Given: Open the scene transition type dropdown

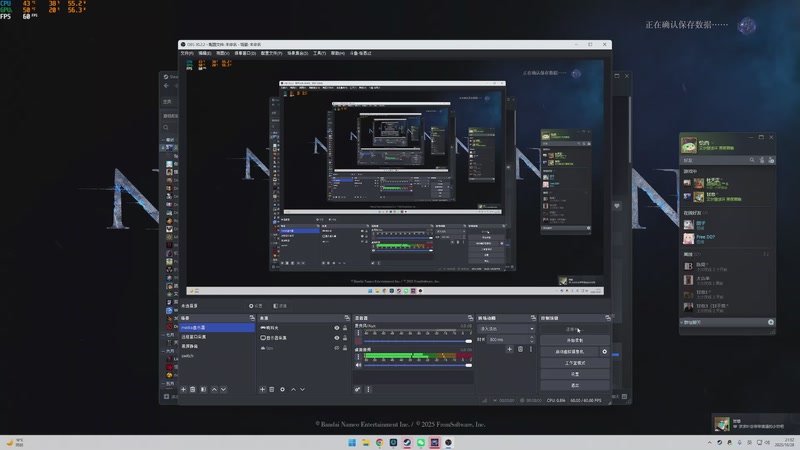Looking at the screenshot, I should 506,329.
